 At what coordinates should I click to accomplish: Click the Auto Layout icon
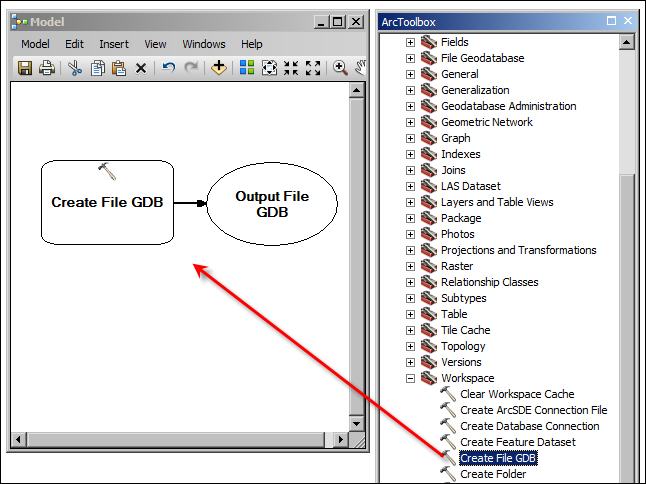click(247, 68)
